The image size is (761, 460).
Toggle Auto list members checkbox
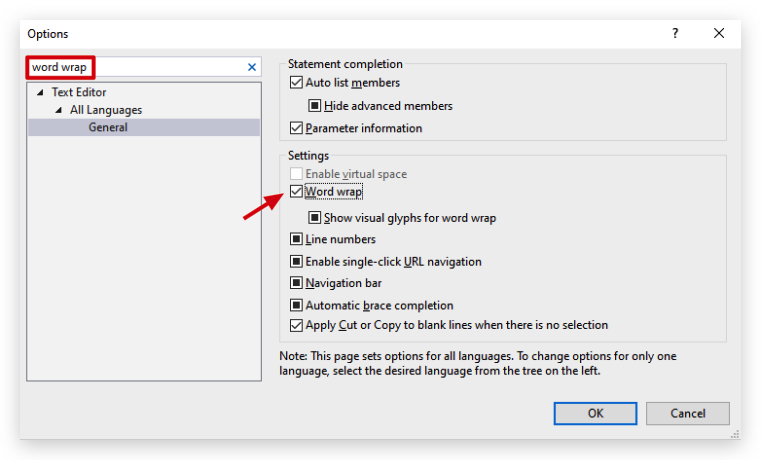(296, 82)
